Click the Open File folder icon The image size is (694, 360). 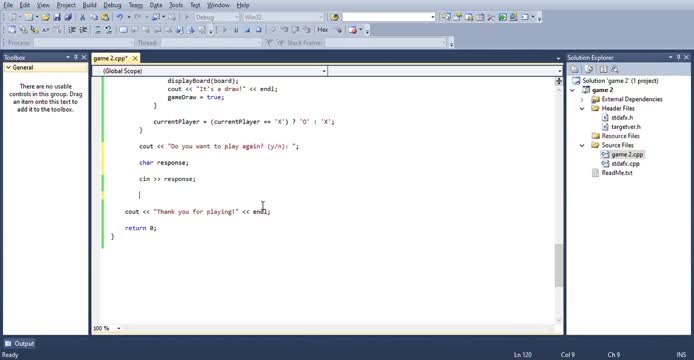45,17
